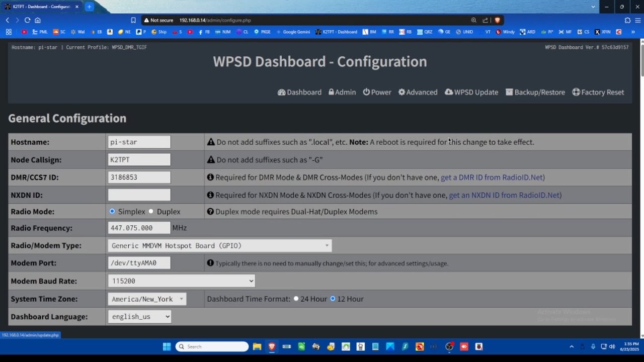Click the DMR/CCS7 ID field
644x362 pixels.
tap(139, 177)
